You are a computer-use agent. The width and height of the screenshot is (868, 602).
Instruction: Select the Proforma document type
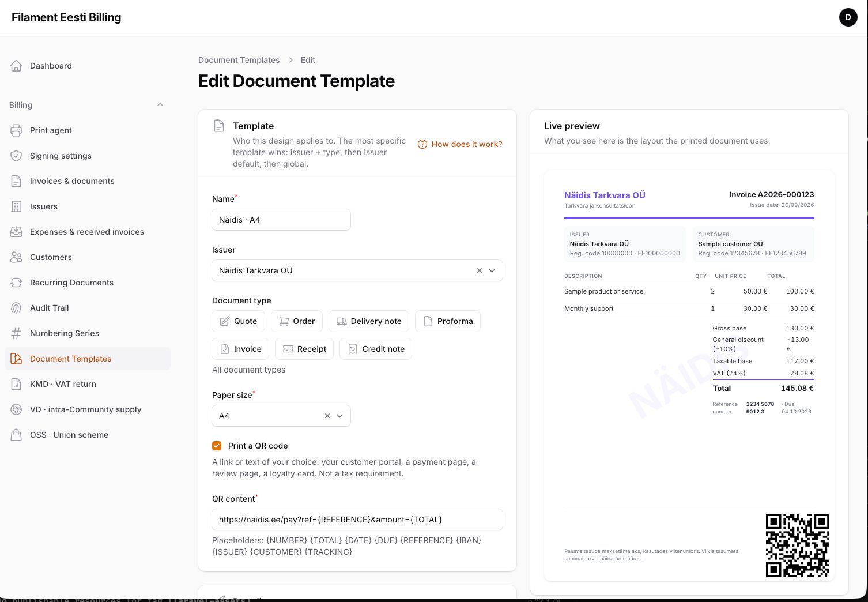(448, 321)
